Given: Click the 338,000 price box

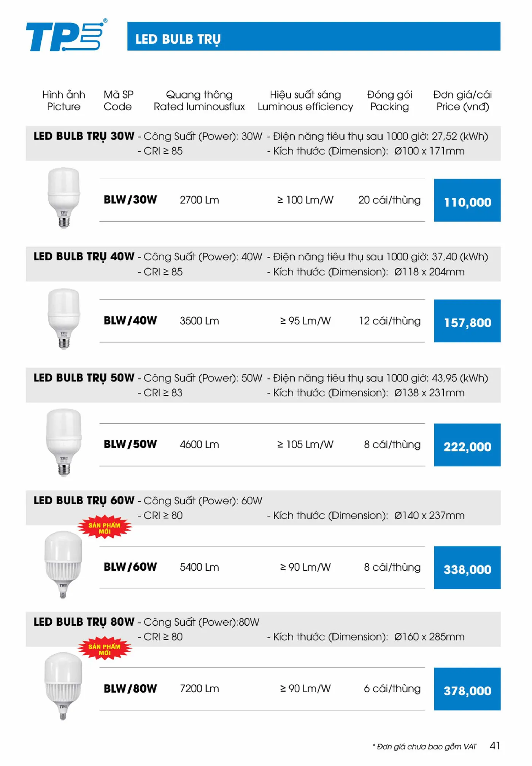Looking at the screenshot, I should pos(467,568).
